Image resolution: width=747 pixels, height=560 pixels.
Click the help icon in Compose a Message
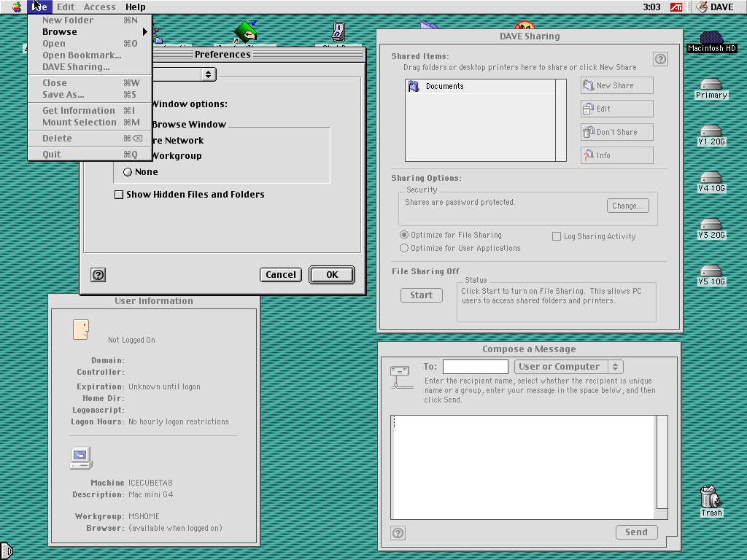(x=398, y=533)
